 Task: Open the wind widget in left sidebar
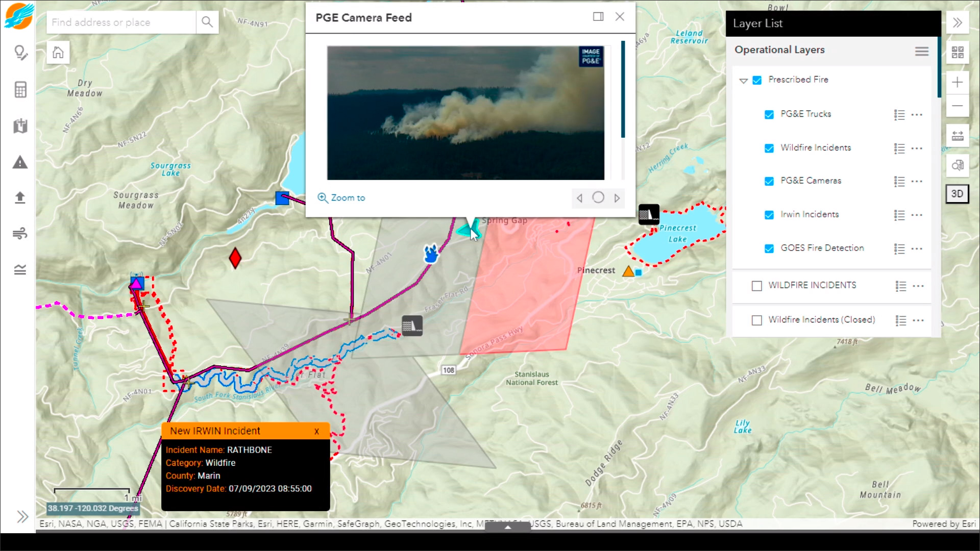[20, 234]
